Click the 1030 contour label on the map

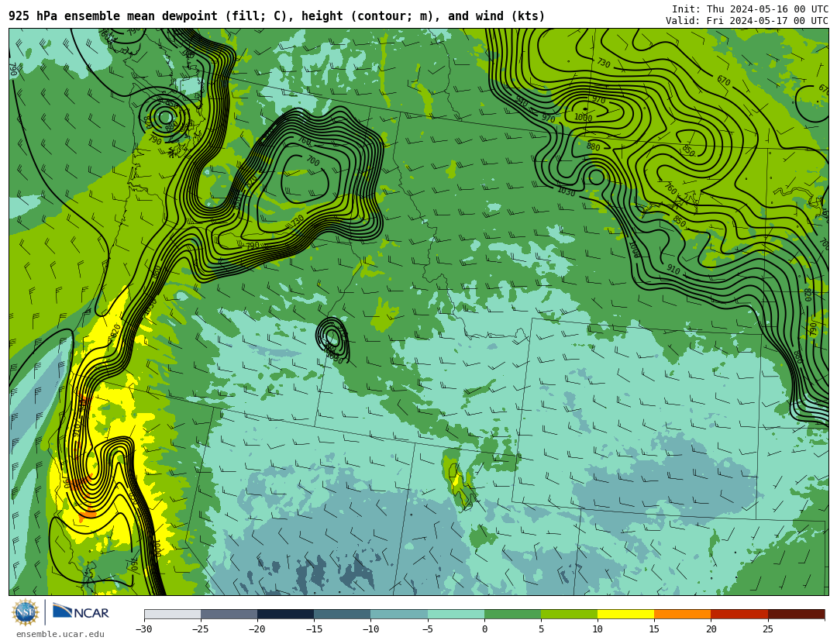coord(567,191)
